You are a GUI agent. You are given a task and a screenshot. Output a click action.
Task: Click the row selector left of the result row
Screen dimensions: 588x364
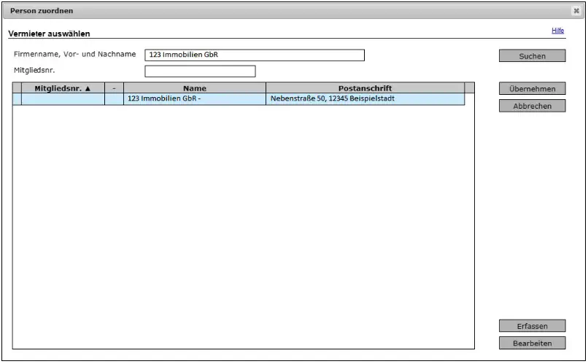coord(17,99)
